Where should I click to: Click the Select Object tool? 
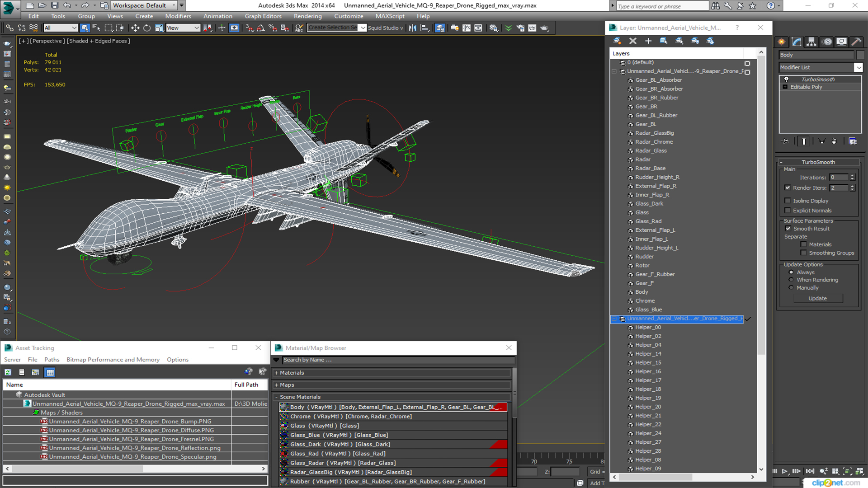click(85, 28)
